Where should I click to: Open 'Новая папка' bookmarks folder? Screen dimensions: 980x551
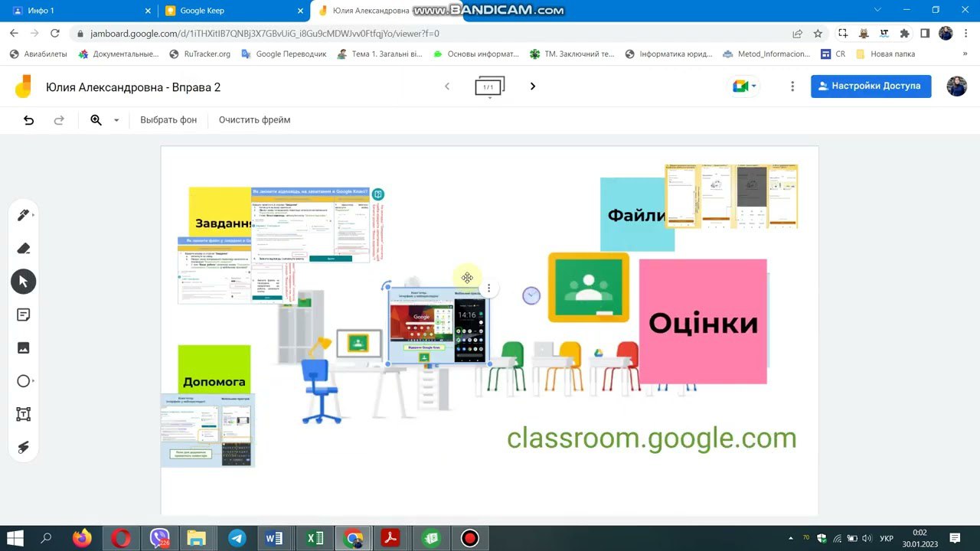click(x=886, y=54)
